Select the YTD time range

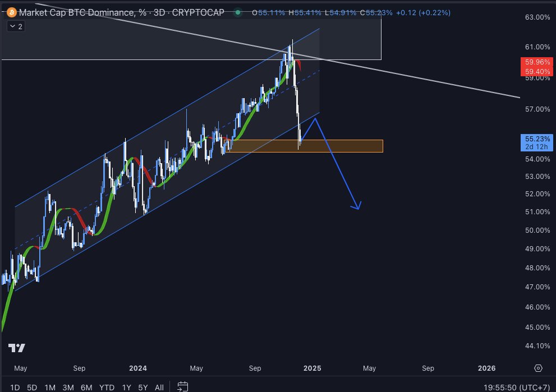click(107, 388)
